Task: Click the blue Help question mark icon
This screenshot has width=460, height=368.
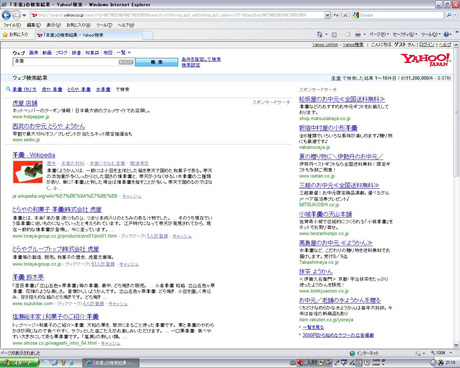Action: [447, 34]
